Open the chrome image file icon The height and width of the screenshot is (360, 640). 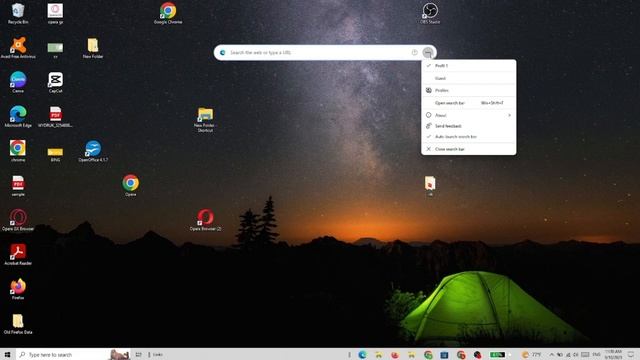[18, 151]
